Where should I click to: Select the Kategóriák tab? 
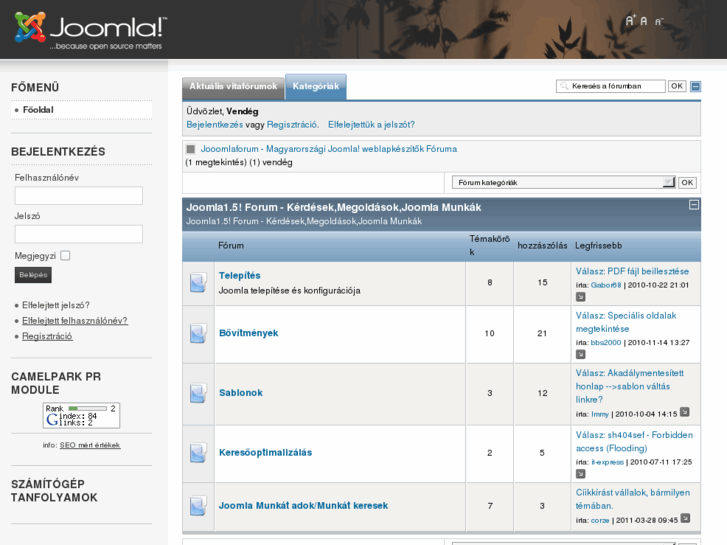[316, 87]
